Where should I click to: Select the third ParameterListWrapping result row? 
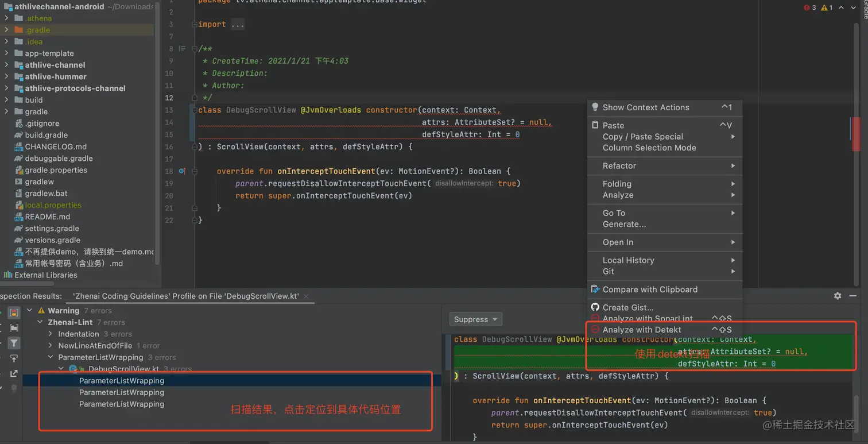click(232, 404)
